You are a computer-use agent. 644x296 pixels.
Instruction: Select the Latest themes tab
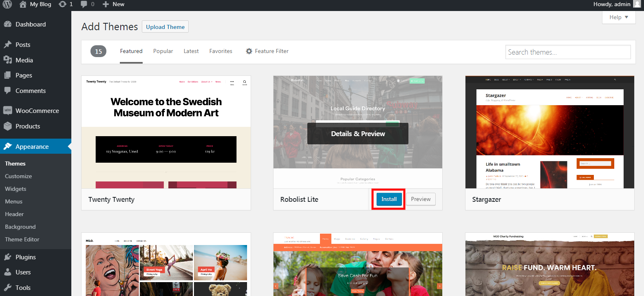coord(191,51)
